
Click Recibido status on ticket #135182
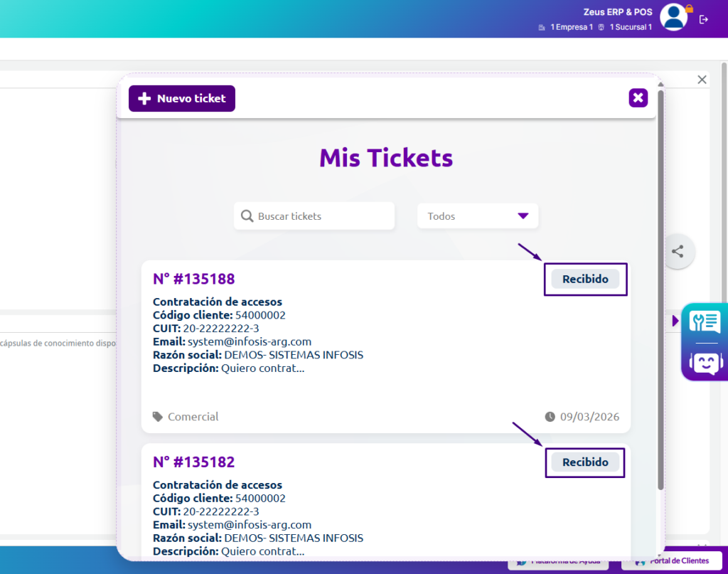[585, 462]
